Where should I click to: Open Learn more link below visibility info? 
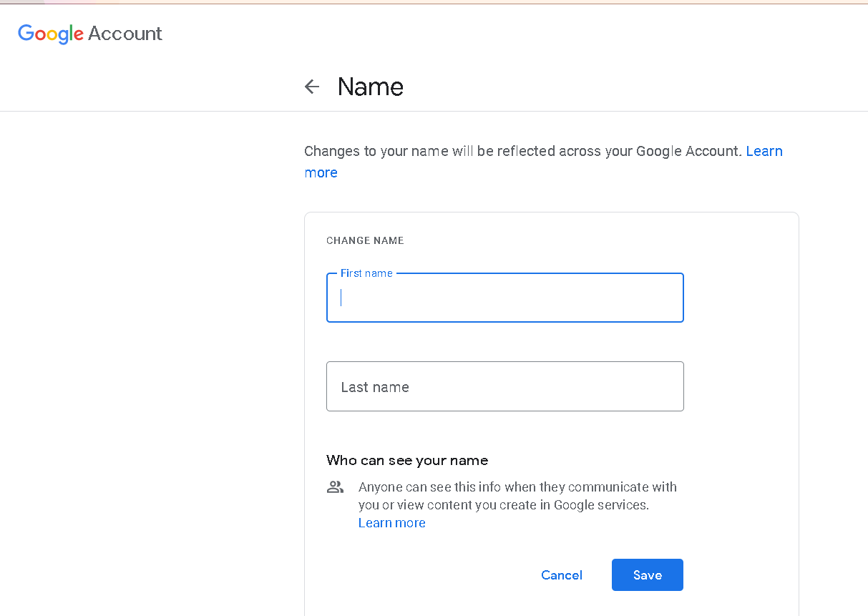click(x=391, y=523)
